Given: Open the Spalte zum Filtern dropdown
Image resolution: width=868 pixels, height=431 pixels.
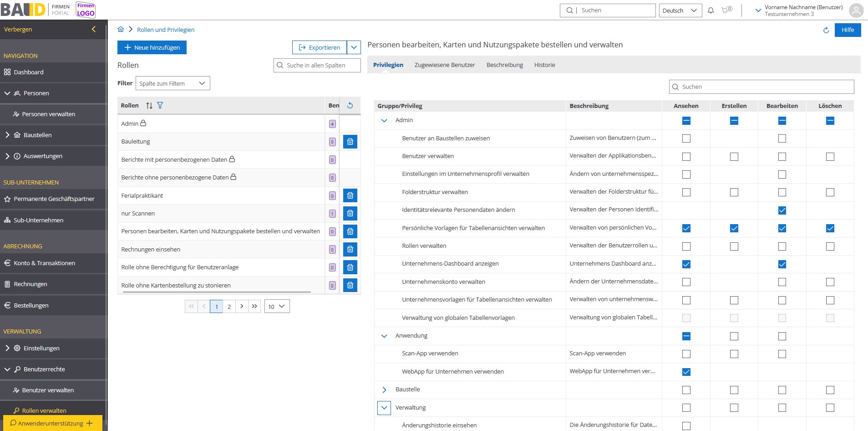Looking at the screenshot, I should click(x=173, y=83).
